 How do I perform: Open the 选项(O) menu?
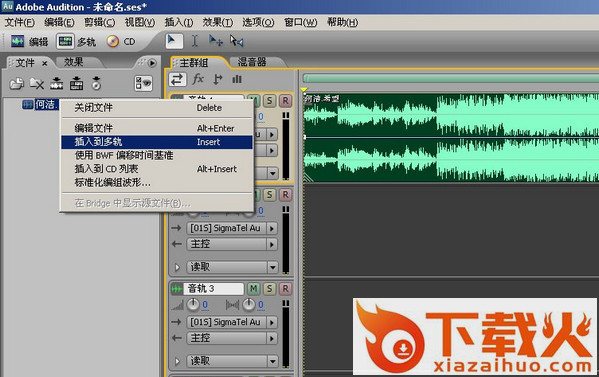258,23
